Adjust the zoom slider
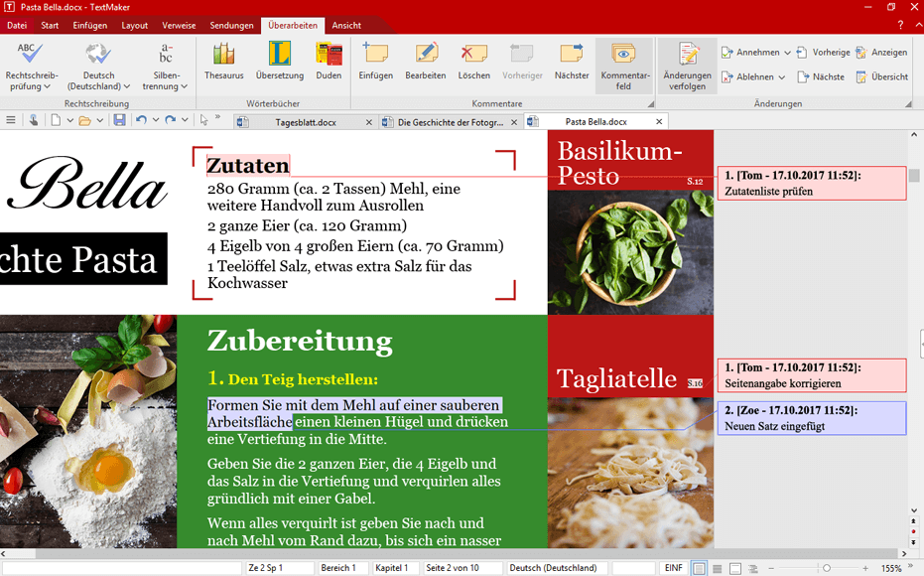Image resolution: width=924 pixels, height=576 pixels. coord(828,568)
